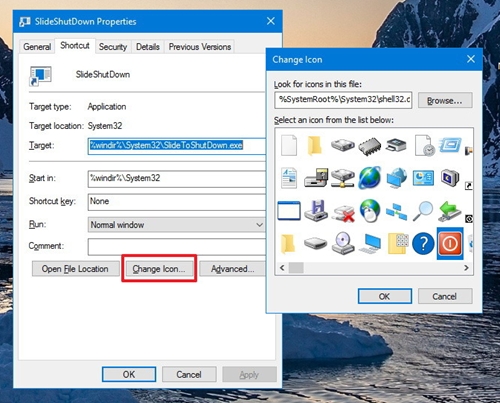The image size is (500, 403).
Task: Open the Security tab
Action: pyautogui.click(x=113, y=47)
